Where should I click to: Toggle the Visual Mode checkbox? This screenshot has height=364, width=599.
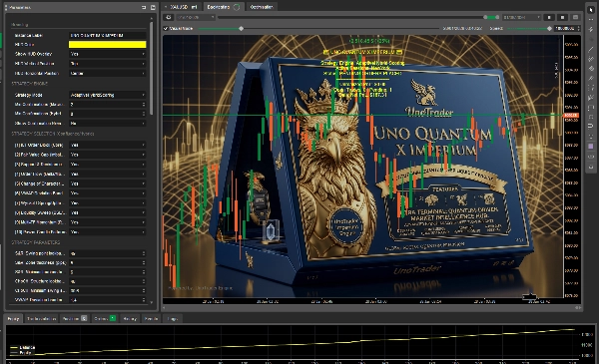coord(166,28)
